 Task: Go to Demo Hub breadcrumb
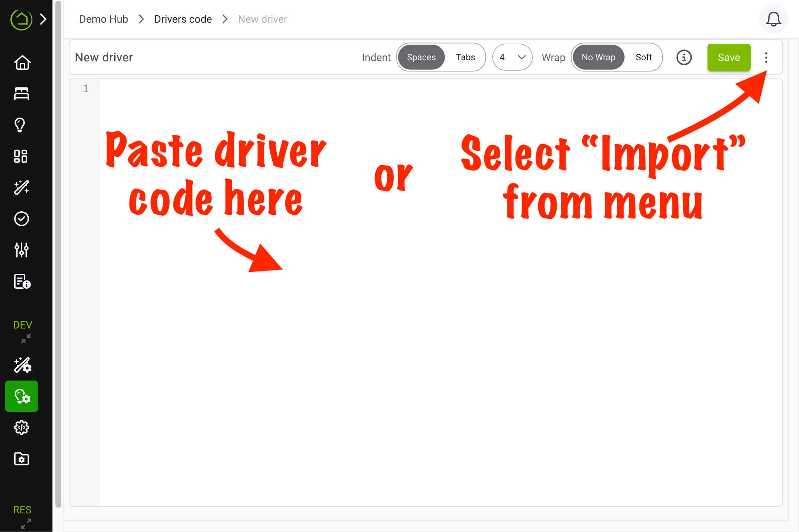click(x=103, y=19)
